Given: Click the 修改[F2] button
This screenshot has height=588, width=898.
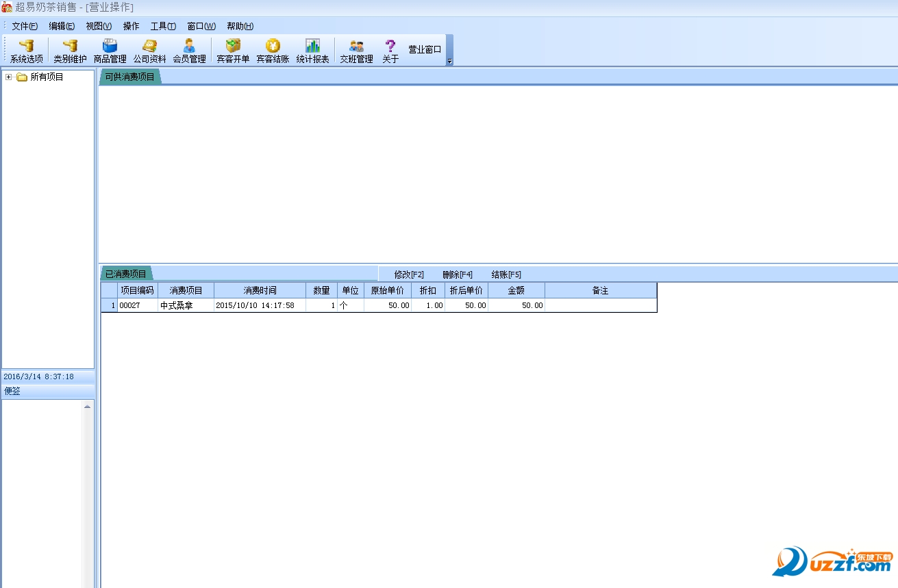Looking at the screenshot, I should pos(409,274).
